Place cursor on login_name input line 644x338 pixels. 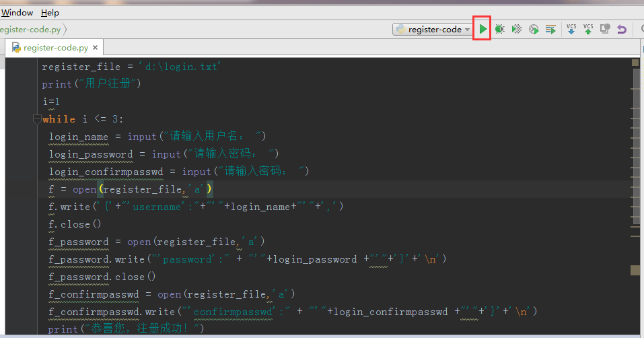pos(157,137)
